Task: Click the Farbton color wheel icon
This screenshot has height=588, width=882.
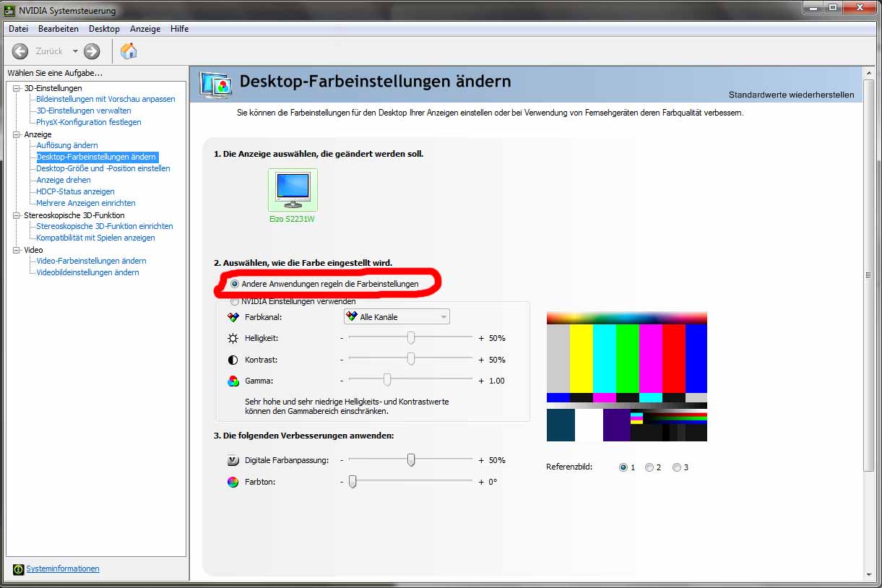Action: tap(233, 482)
